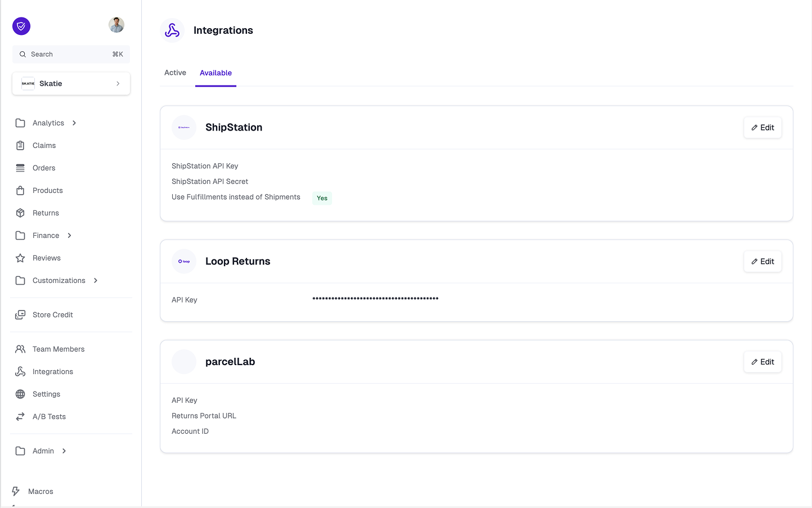
Task: Click the Finance folder icon
Action: click(x=20, y=235)
